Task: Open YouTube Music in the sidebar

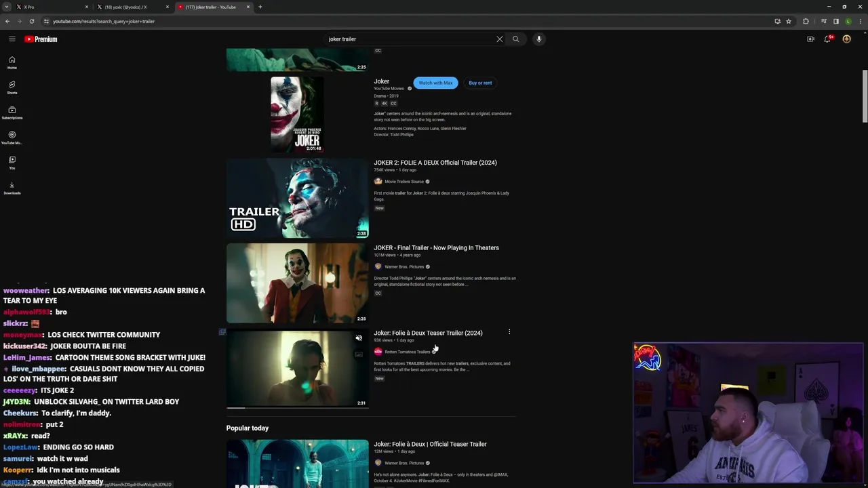Action: tap(12, 138)
